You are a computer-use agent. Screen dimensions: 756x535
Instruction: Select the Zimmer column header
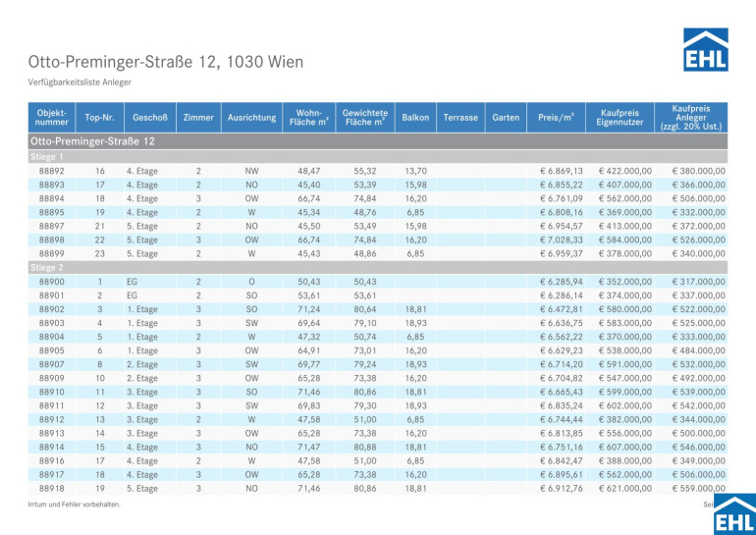coord(198,117)
